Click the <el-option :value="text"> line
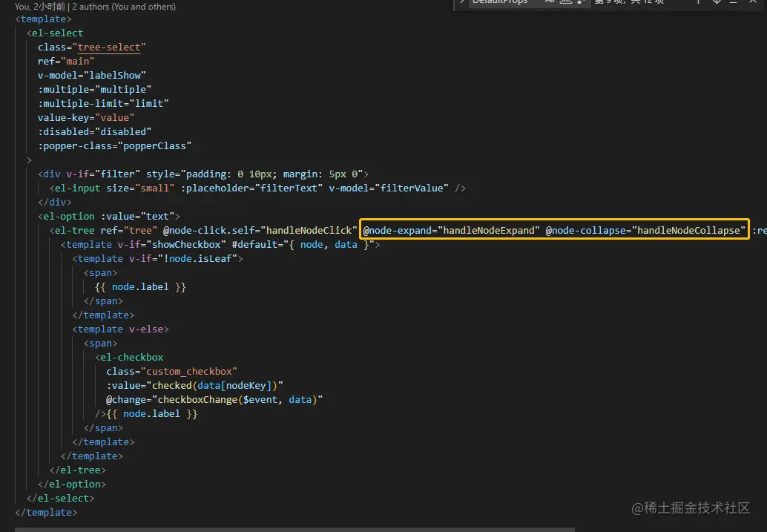Screen dimensions: 767x532 click(109, 217)
